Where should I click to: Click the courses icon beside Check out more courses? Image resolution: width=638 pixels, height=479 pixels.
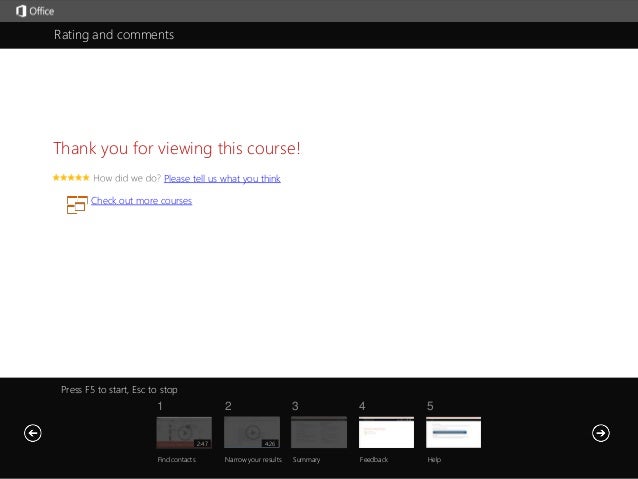[77, 205]
